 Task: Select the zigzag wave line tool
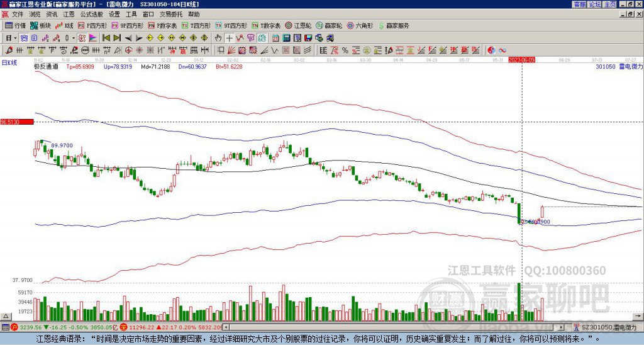point(274,50)
